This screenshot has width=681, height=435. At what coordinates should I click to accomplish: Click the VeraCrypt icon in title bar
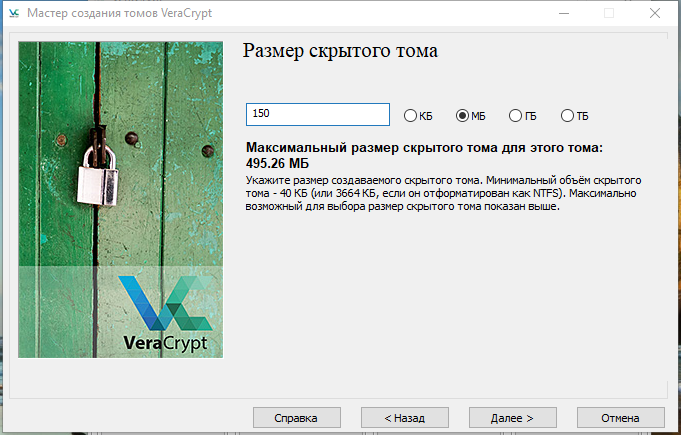(x=14, y=13)
